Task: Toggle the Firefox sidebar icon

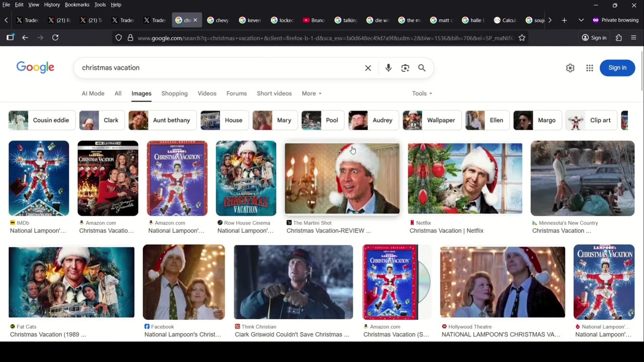Action: [x=10, y=38]
